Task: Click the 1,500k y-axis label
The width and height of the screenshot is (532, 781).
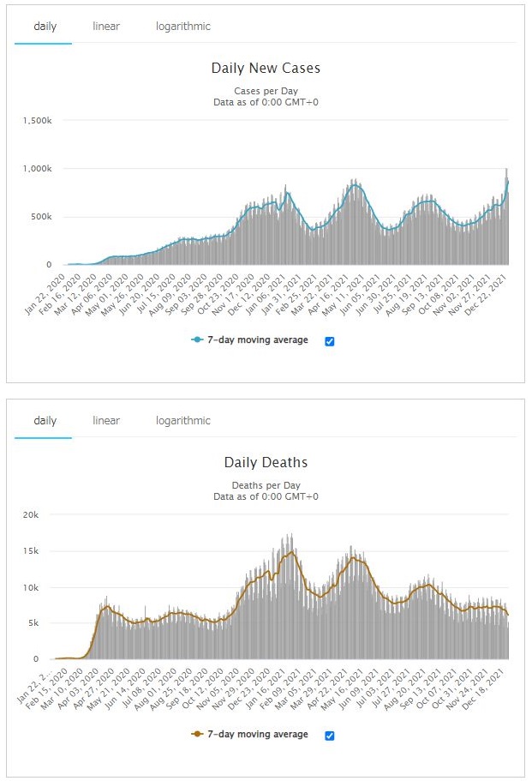Action: point(38,122)
